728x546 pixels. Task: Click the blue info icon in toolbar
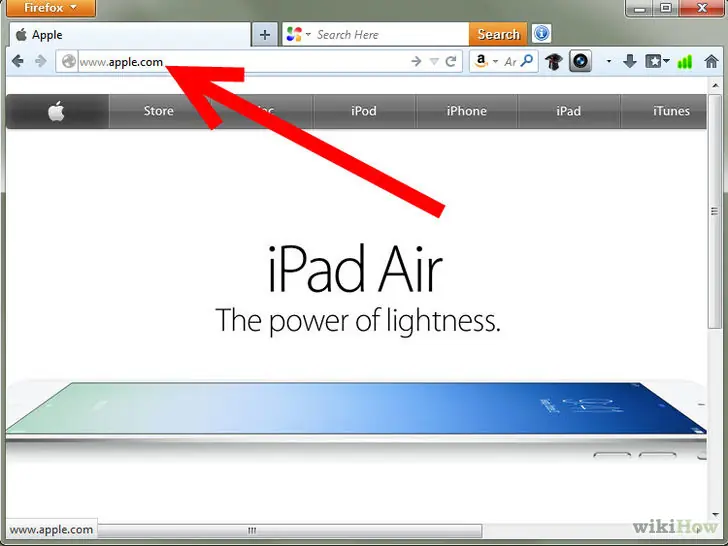point(541,34)
